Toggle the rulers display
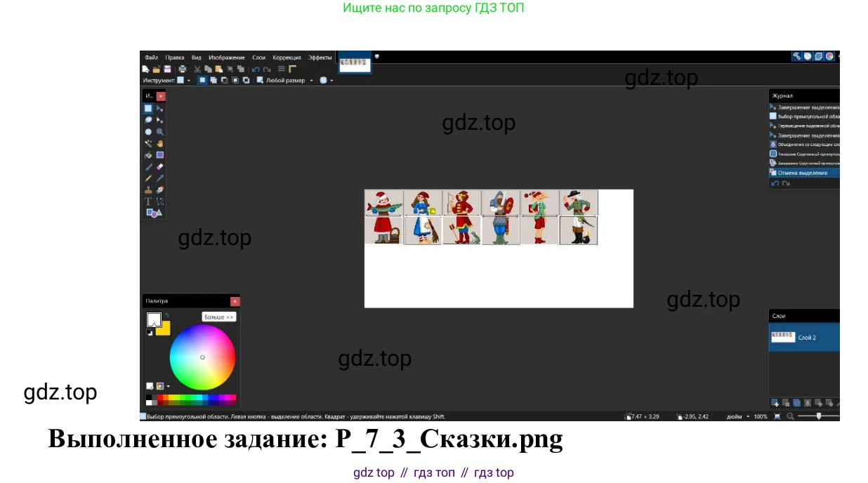 pyautogui.click(x=293, y=69)
